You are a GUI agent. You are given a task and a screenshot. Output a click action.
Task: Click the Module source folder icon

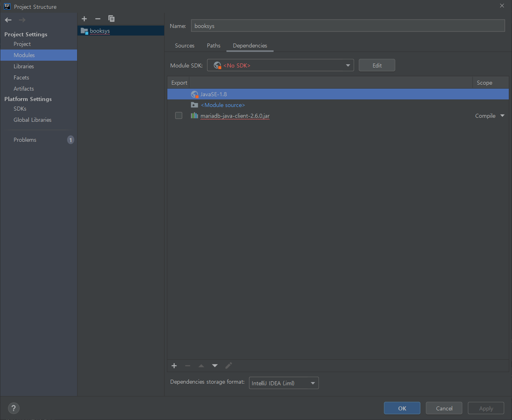(194, 105)
